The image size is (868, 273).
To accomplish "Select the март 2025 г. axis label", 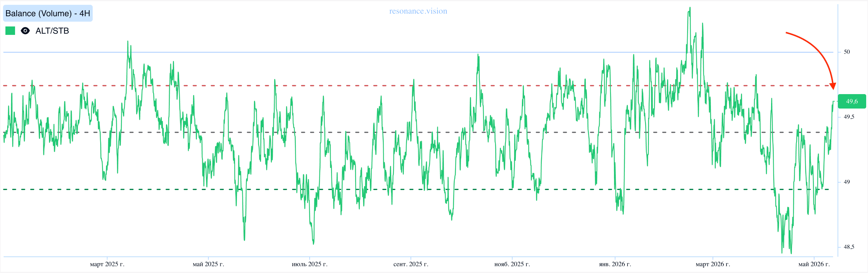I will coord(107,264).
